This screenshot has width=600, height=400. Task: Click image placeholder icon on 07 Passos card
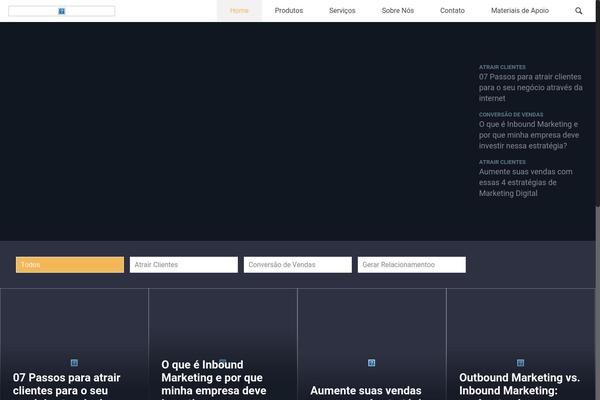74,362
